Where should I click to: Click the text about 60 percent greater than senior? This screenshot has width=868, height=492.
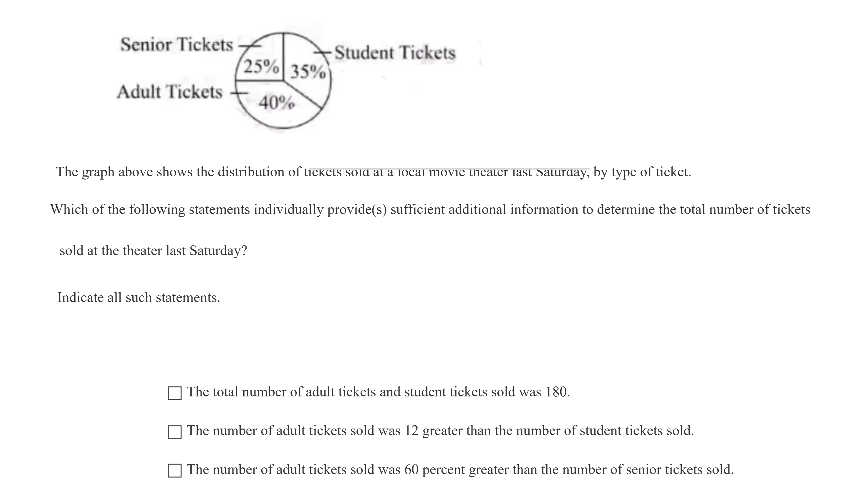(x=460, y=470)
